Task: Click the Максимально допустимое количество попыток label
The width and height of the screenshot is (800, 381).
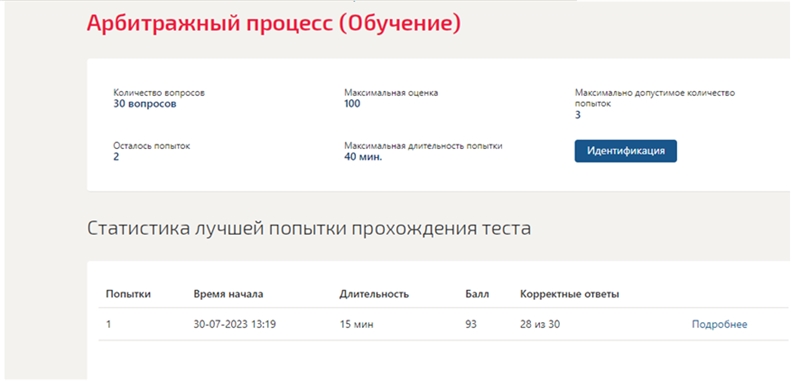Action: (655, 98)
